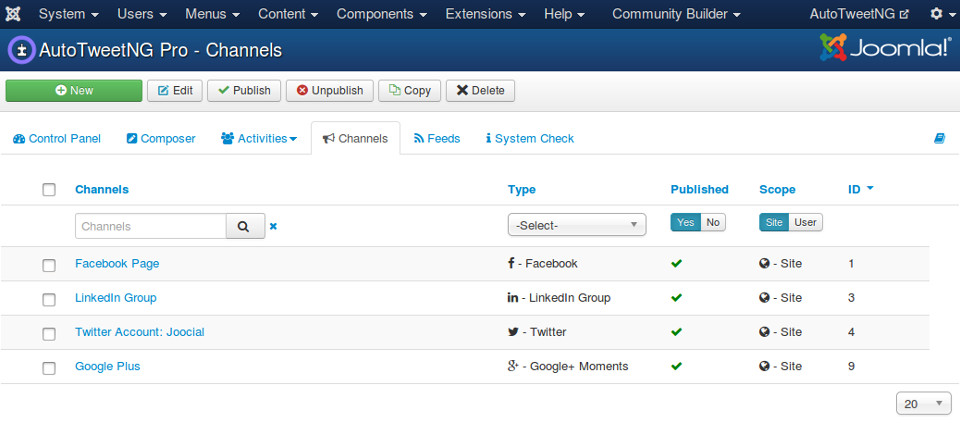The width and height of the screenshot is (960, 423).
Task: Filter Scope by Site
Action: (x=774, y=222)
